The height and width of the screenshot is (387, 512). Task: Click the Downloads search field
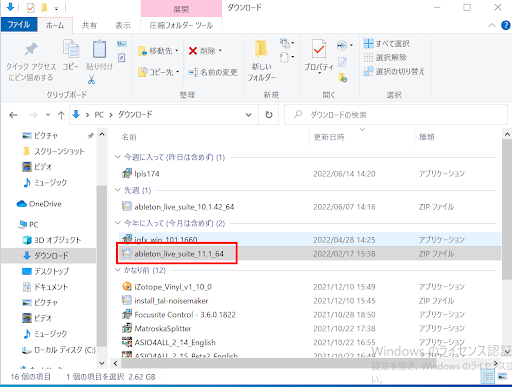pos(396,115)
